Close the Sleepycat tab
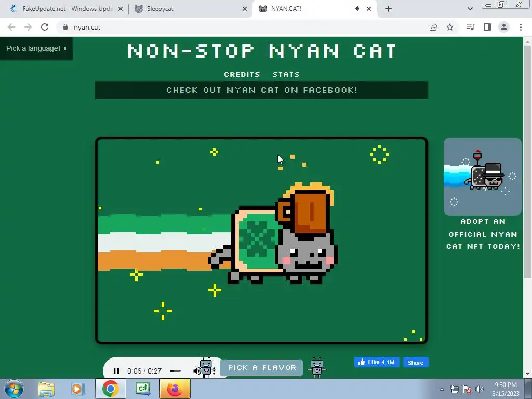The height and width of the screenshot is (399, 532). [x=245, y=9]
